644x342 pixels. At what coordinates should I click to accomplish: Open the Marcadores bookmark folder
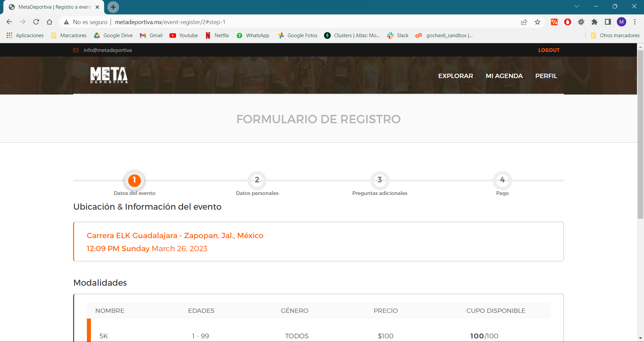point(69,36)
